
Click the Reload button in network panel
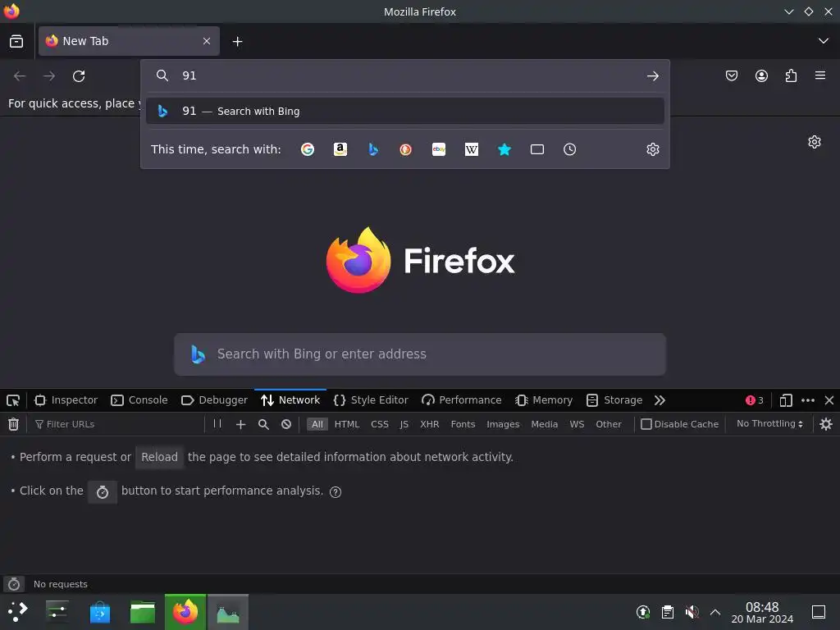tap(159, 457)
